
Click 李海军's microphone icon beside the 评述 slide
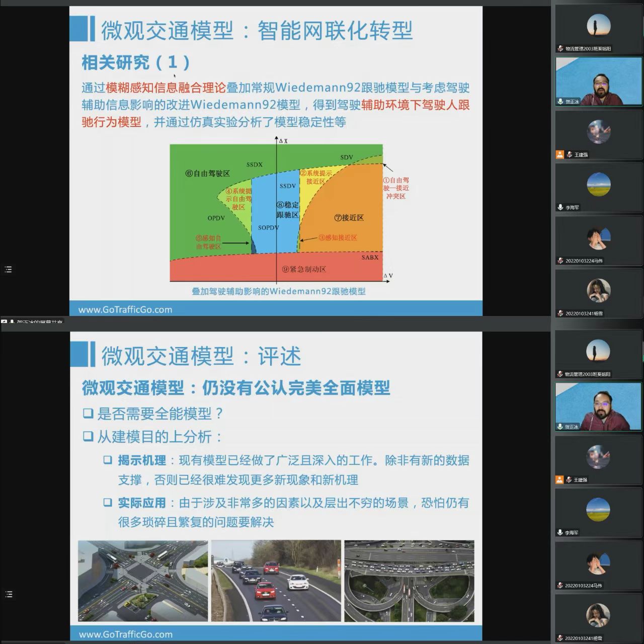point(560,532)
